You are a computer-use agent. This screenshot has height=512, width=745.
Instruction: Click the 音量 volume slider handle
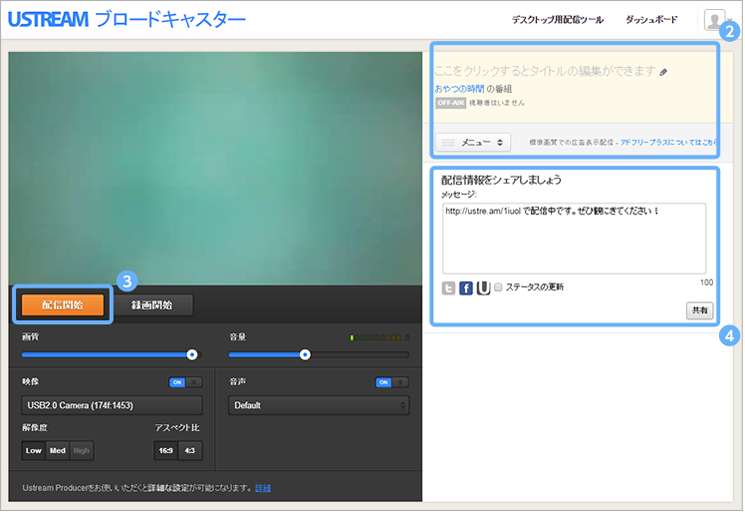click(x=305, y=354)
